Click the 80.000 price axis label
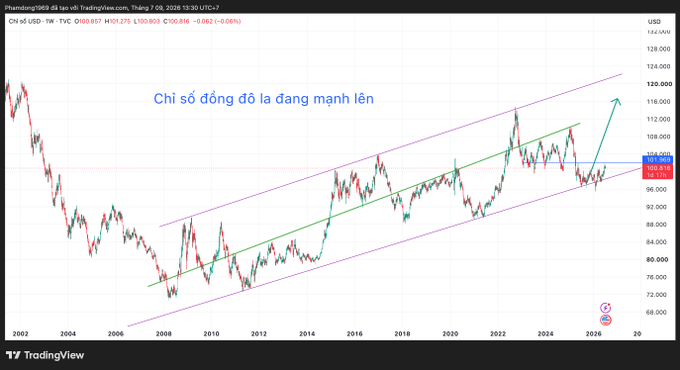 tap(657, 260)
